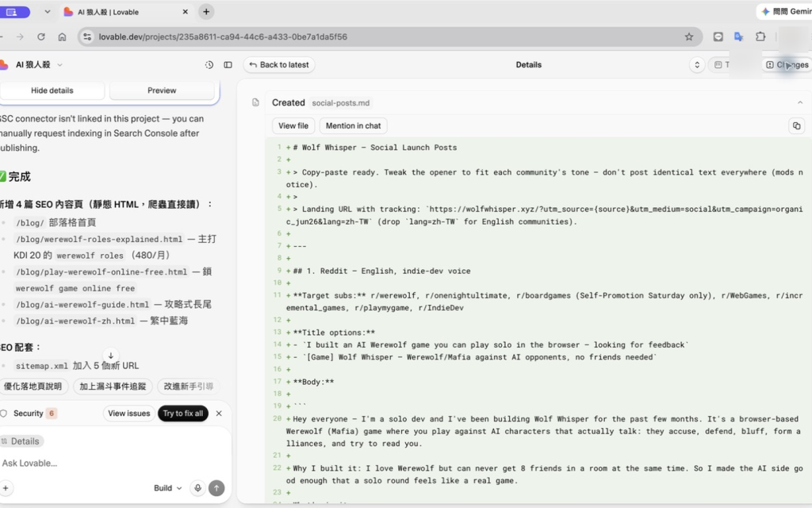This screenshot has height=508, width=812.
Task: Click the Details panel title
Action: tap(528, 65)
